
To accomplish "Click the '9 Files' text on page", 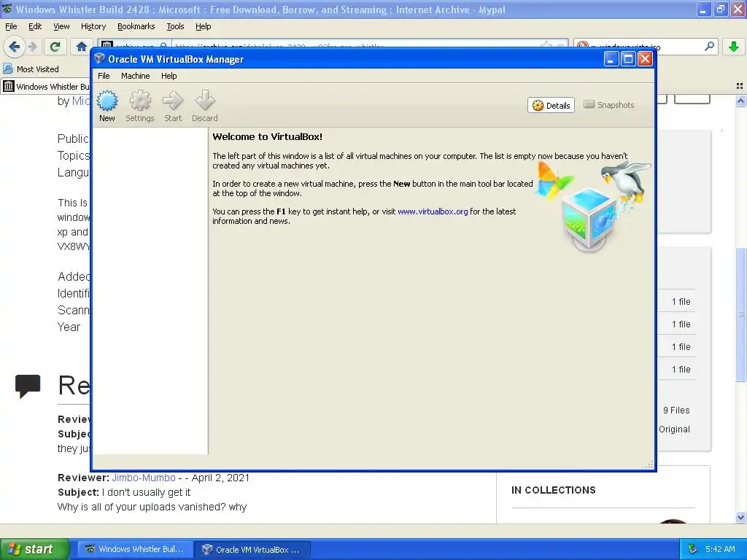I will click(676, 410).
